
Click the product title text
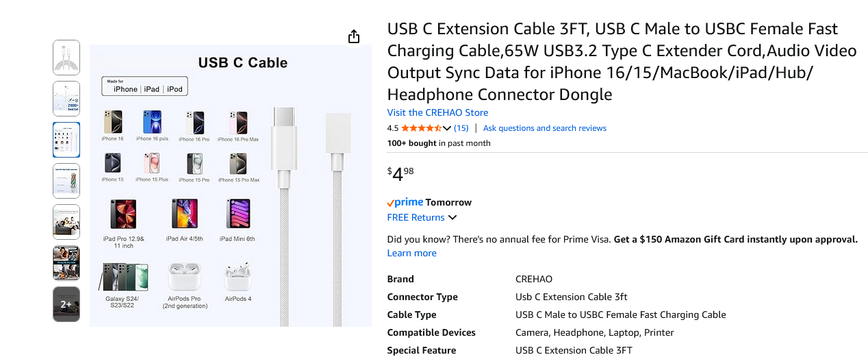pyautogui.click(x=612, y=62)
